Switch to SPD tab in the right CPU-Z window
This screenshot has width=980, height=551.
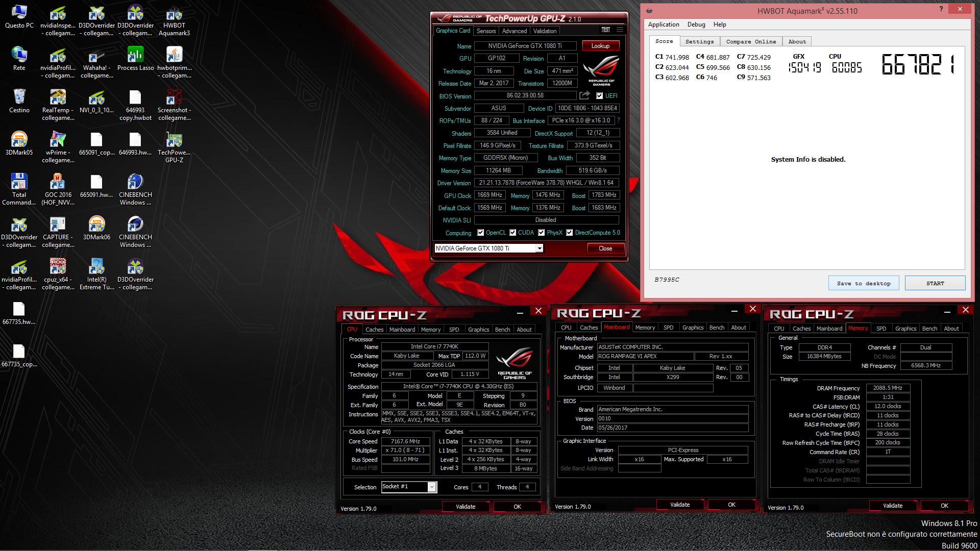click(x=881, y=329)
